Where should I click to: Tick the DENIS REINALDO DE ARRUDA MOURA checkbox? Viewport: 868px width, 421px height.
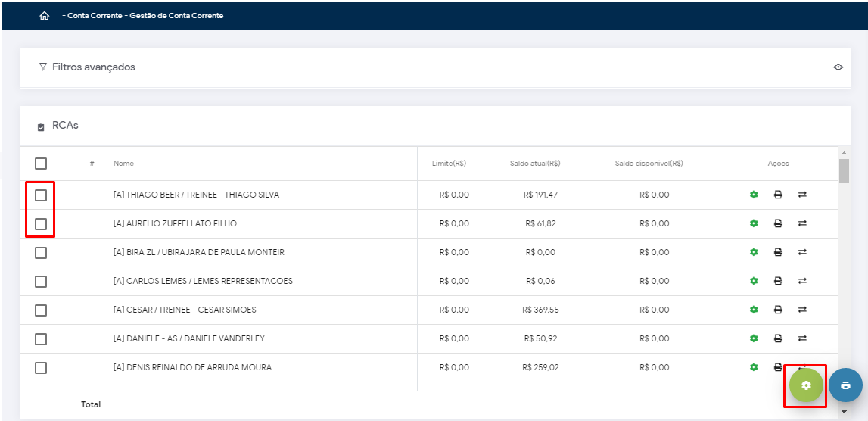[x=41, y=367]
